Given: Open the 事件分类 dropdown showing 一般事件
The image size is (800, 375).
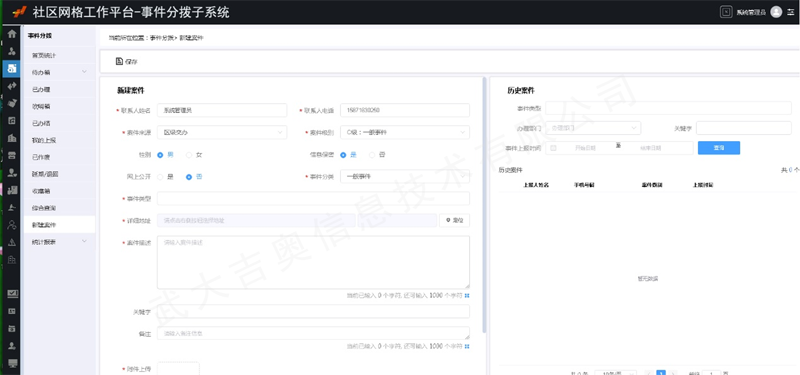Looking at the screenshot, I should point(405,177).
